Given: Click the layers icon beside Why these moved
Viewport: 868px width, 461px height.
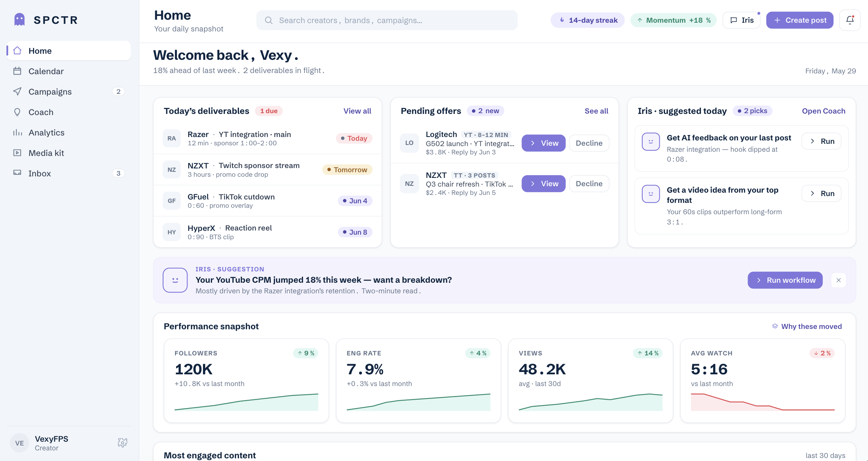Looking at the screenshot, I should pos(775,326).
